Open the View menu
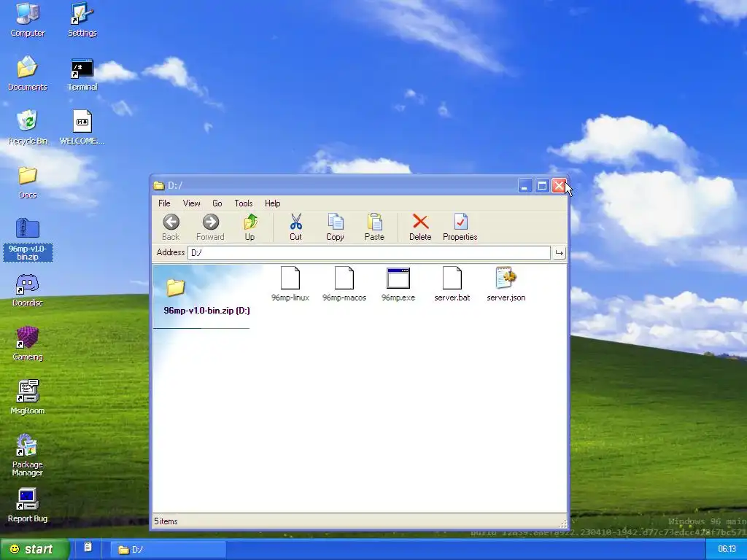 pyautogui.click(x=192, y=203)
